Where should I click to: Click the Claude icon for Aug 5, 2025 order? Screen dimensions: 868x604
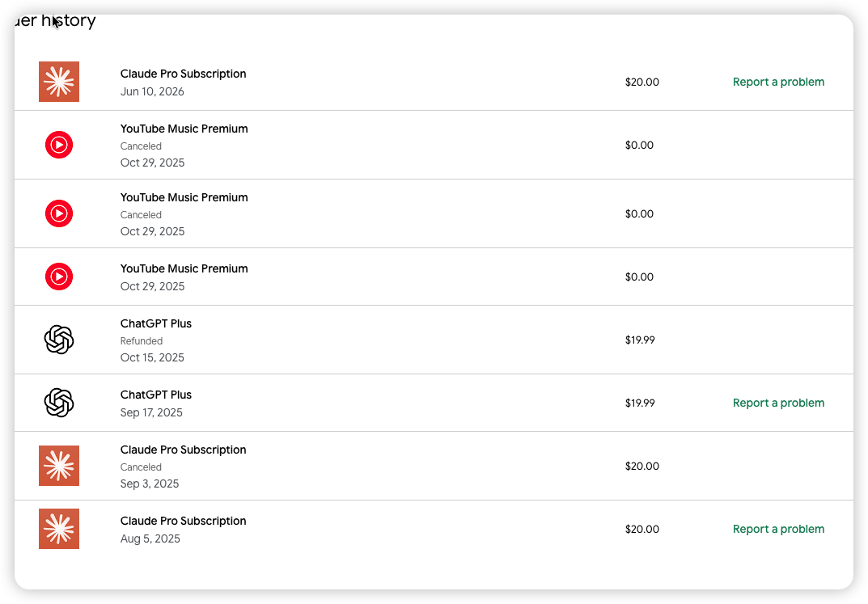coord(59,529)
